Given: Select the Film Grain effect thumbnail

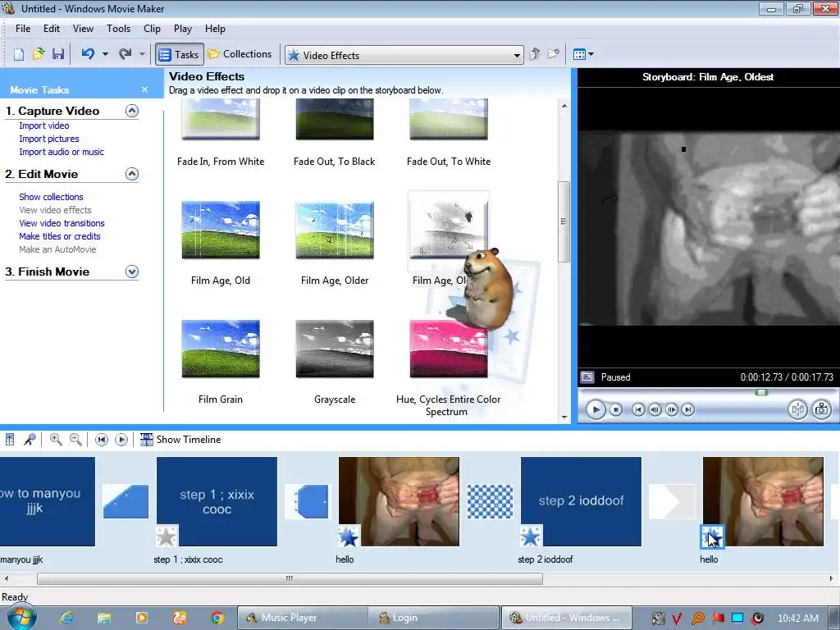Looking at the screenshot, I should [x=221, y=349].
